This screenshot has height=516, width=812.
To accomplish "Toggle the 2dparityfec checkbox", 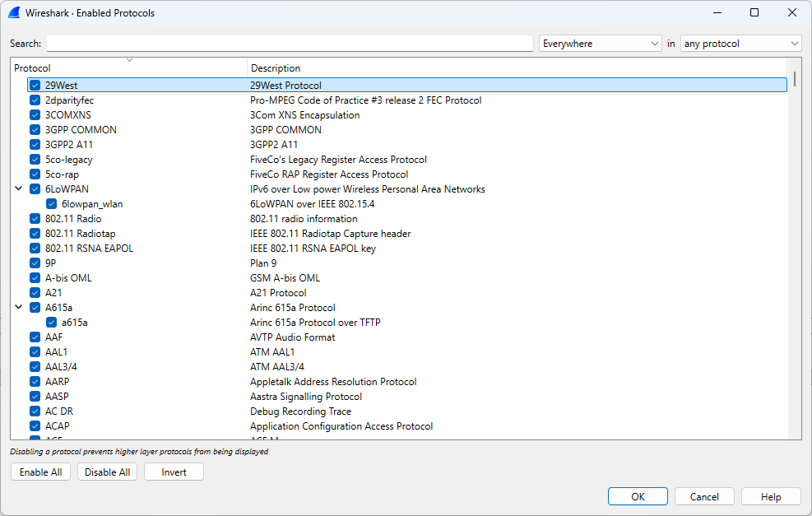I will pos(35,100).
